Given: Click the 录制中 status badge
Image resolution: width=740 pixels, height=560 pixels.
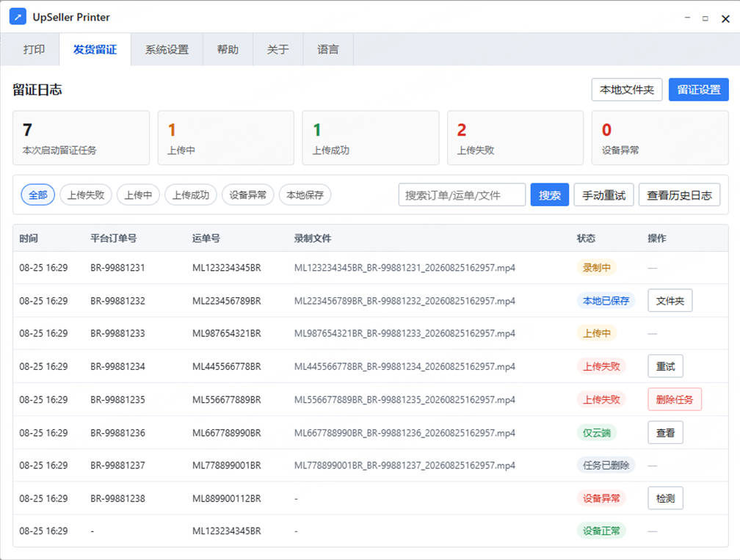Looking at the screenshot, I should pyautogui.click(x=597, y=267).
